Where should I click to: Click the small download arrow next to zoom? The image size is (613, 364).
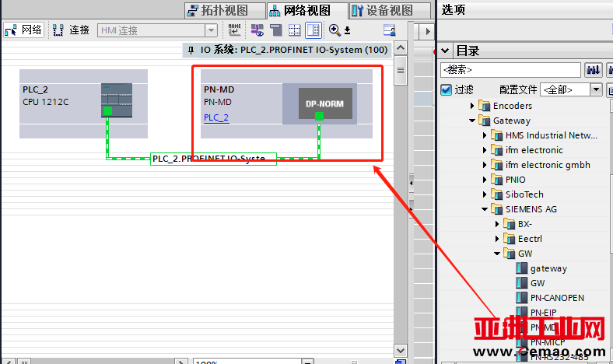pos(347,30)
